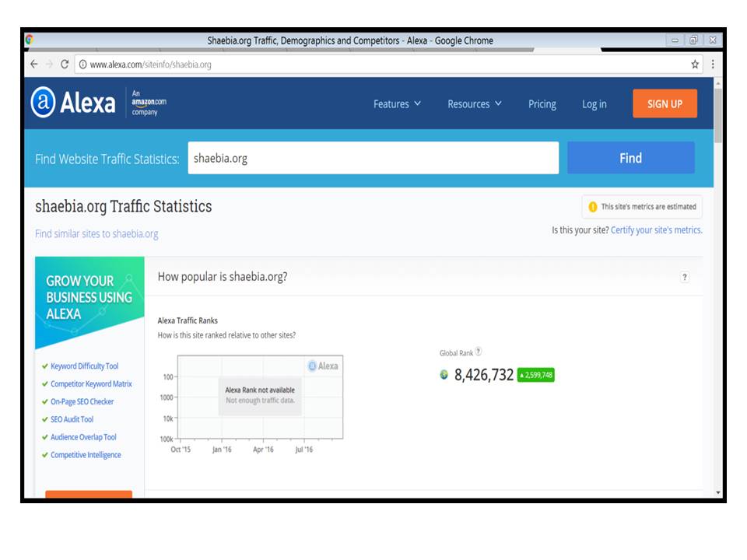The width and height of the screenshot is (747, 560).
Task: Click the An amazon.com company text
Action: point(149,103)
